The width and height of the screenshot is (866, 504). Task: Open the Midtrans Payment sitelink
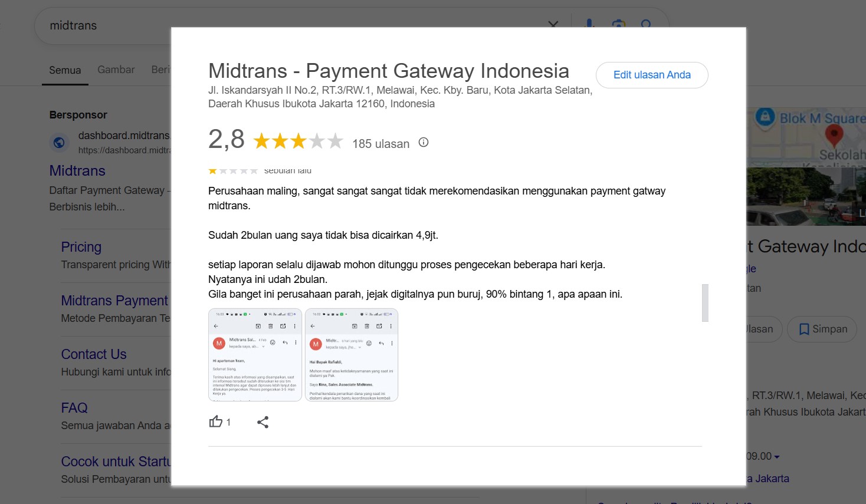click(x=114, y=301)
